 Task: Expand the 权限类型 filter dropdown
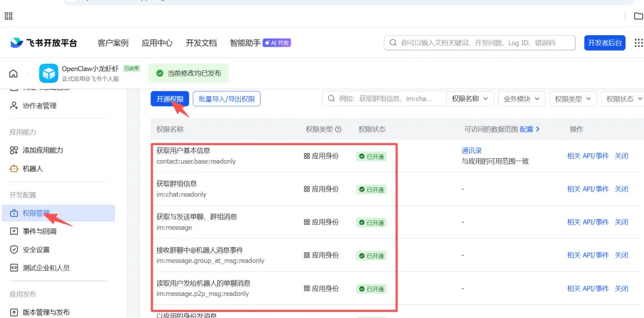click(573, 98)
